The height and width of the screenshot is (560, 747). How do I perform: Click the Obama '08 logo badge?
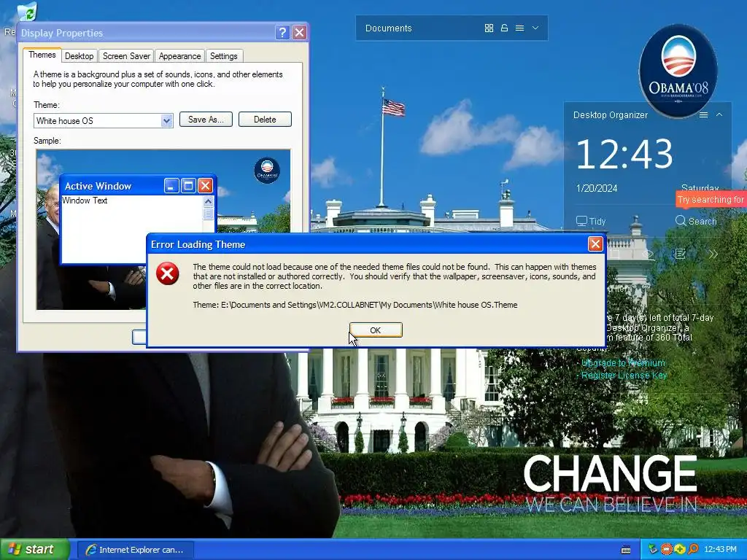[678, 71]
